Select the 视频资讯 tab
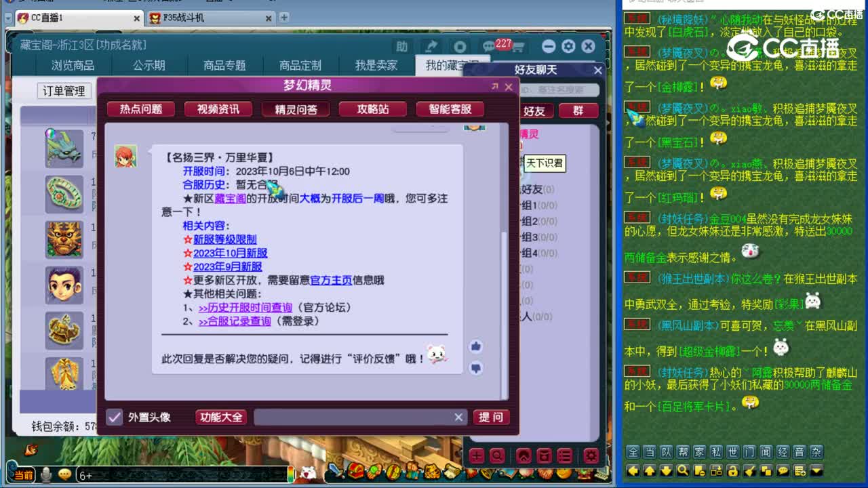 (218, 109)
